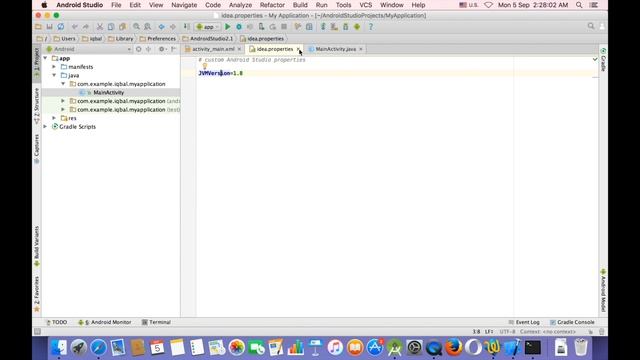Open the Analyze menu
The height and width of the screenshot is (360, 640).
point(240,5)
